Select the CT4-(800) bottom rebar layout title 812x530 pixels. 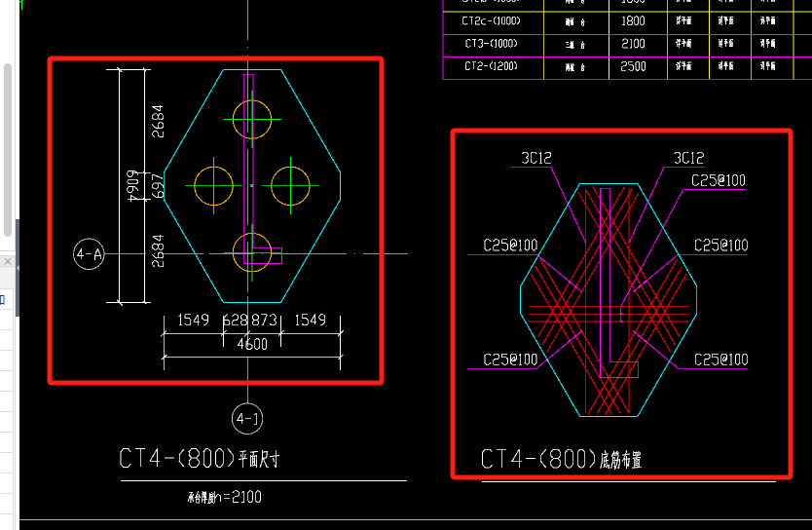(561, 459)
